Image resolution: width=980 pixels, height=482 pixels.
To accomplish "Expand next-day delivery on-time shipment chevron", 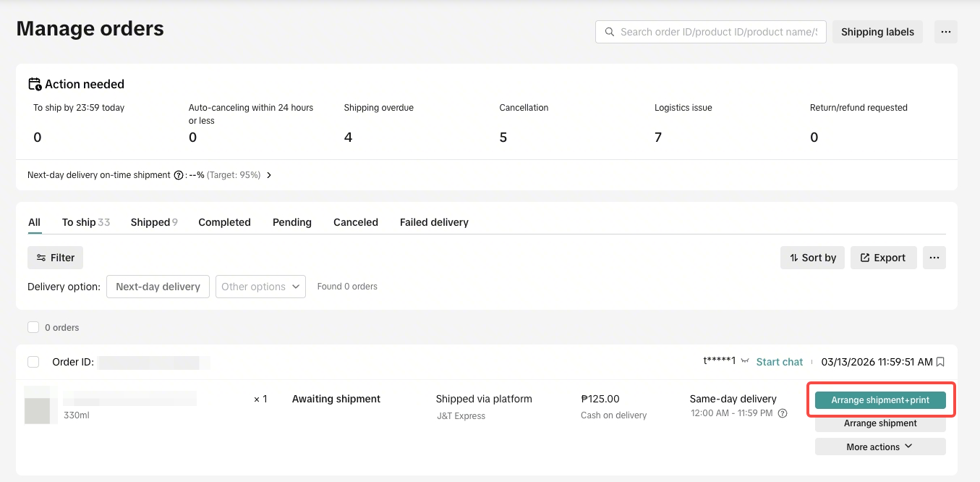I will [x=269, y=175].
